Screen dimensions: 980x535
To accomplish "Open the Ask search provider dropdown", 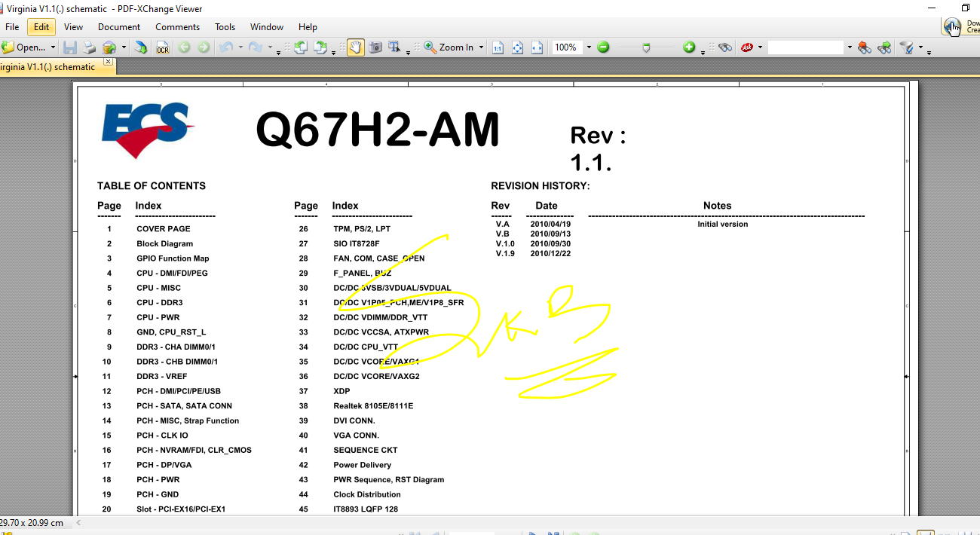I will point(760,47).
